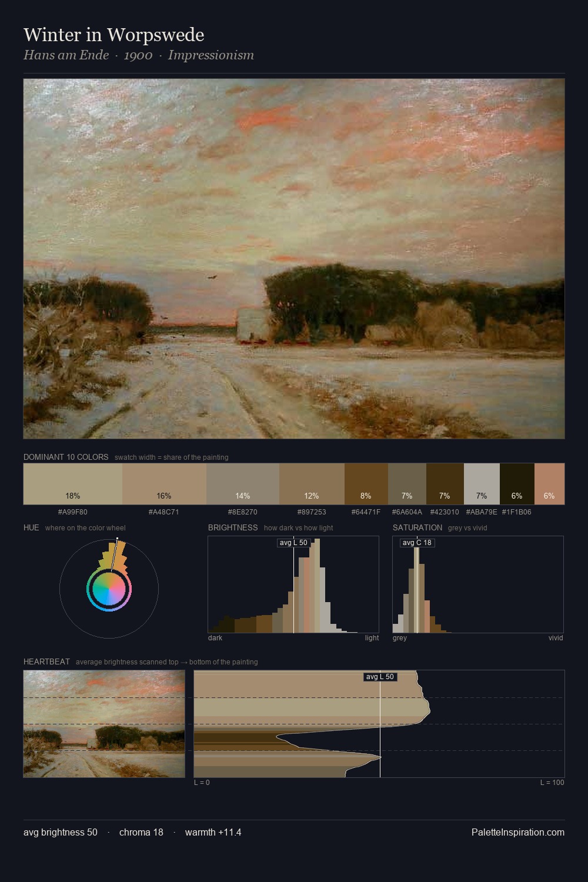The height and width of the screenshot is (882, 588).
Task: Click "avg L 50" marker in brightness chart
Action: point(293,543)
